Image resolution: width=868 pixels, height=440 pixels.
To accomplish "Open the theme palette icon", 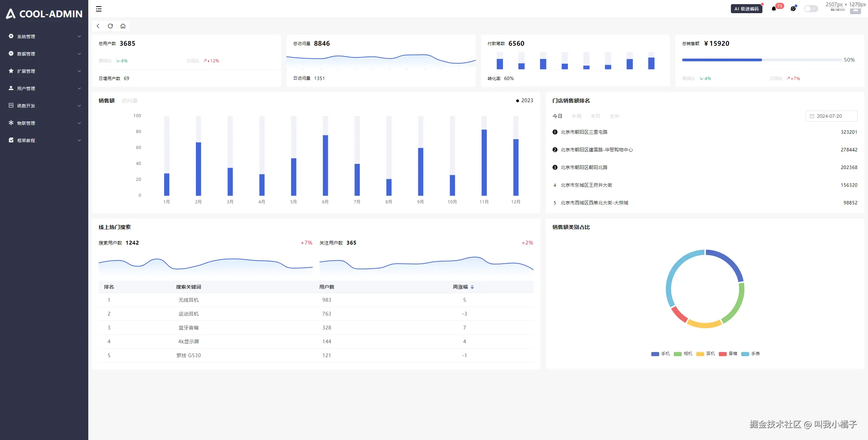I will tap(793, 9).
